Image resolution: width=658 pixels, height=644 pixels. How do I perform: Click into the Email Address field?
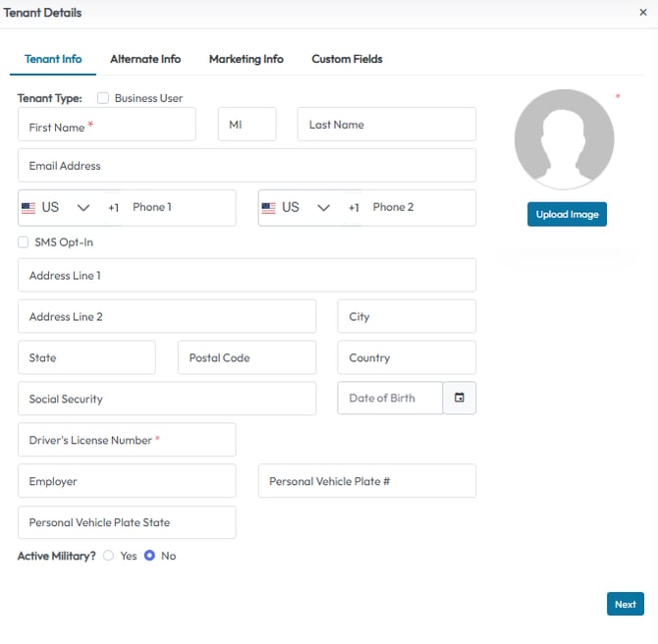[x=247, y=166]
